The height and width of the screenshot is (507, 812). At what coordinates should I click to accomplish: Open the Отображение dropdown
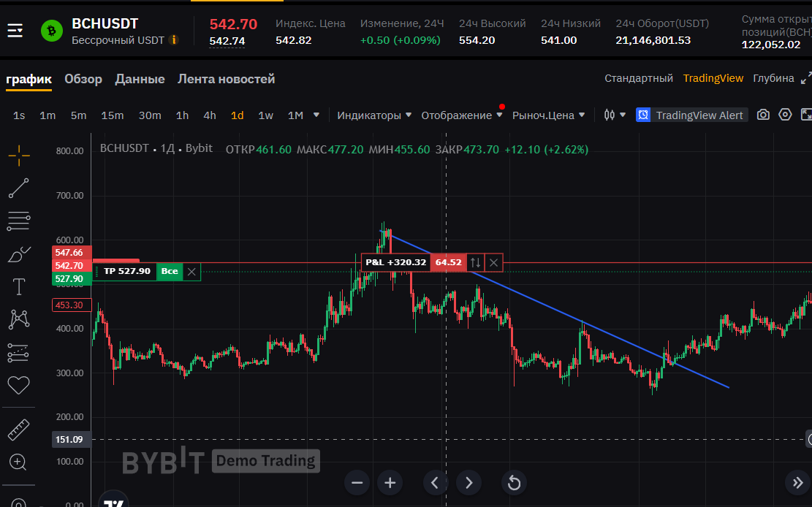[461, 115]
